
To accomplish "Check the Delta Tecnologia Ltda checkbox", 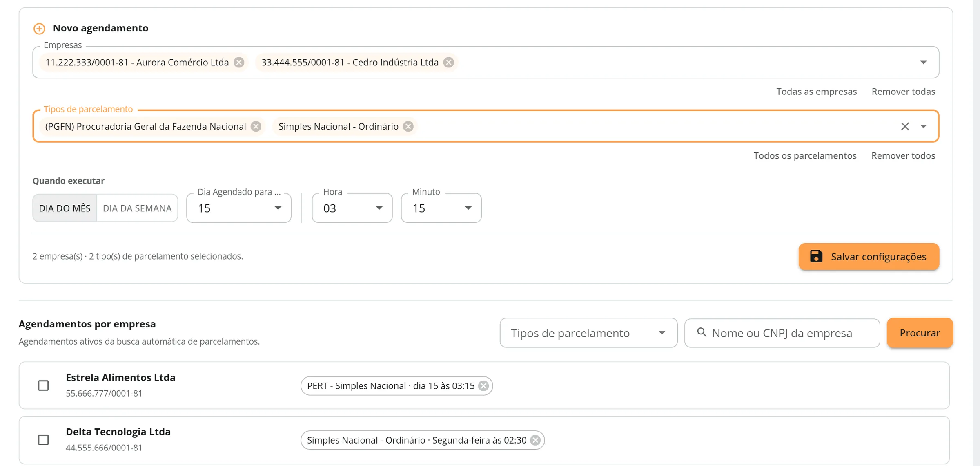I will pyautogui.click(x=43, y=440).
